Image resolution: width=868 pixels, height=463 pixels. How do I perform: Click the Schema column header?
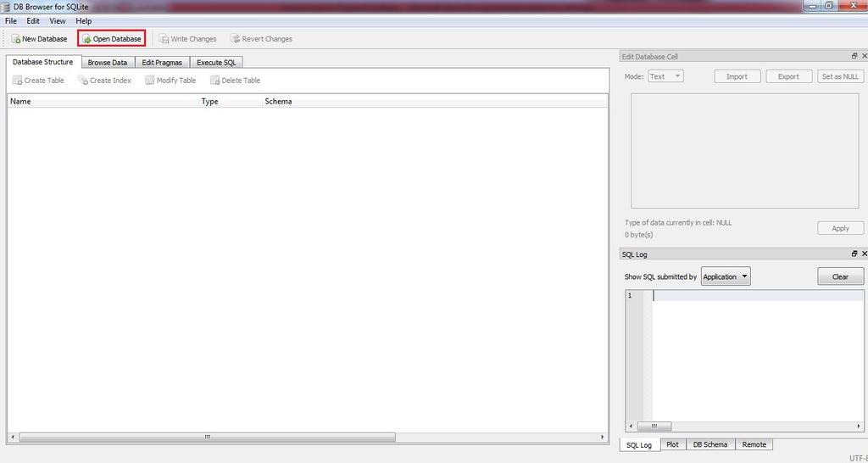click(x=435, y=102)
